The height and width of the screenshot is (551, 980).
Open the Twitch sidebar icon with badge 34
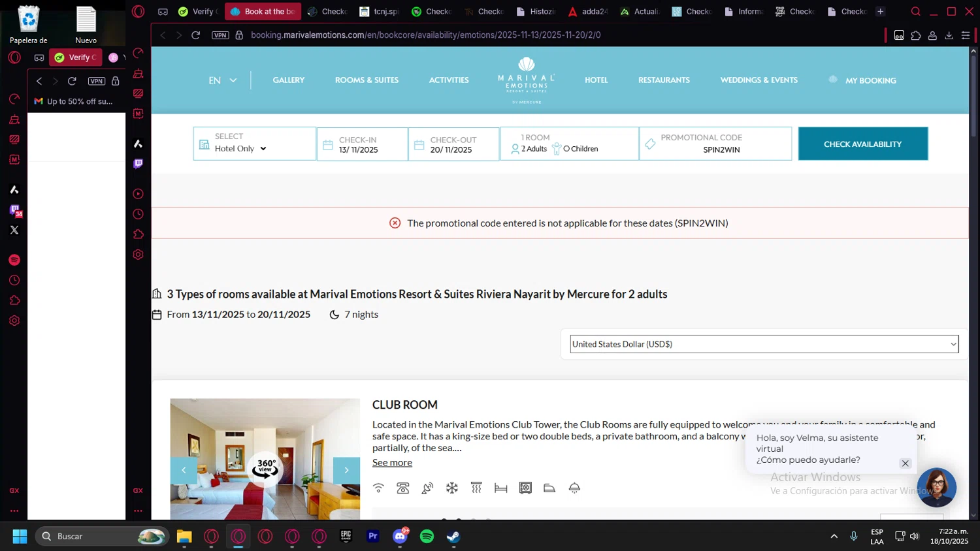[x=15, y=210]
